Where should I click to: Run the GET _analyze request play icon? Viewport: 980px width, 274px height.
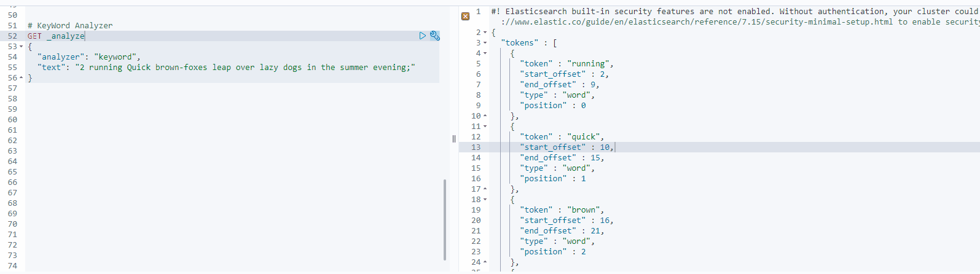click(422, 36)
